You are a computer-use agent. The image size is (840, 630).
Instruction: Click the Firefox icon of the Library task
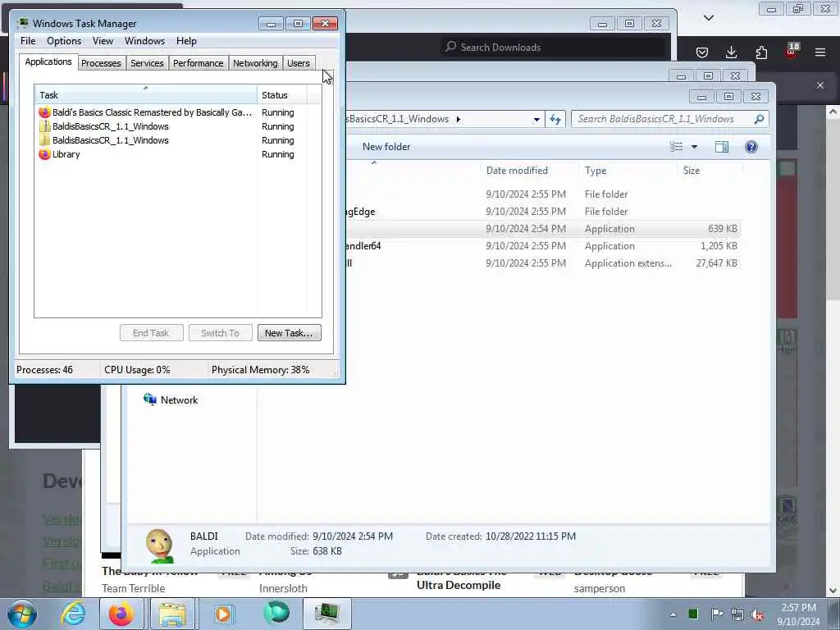[44, 154]
